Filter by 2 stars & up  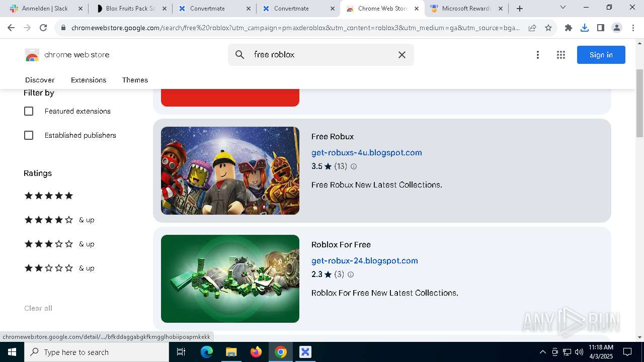tap(59, 268)
